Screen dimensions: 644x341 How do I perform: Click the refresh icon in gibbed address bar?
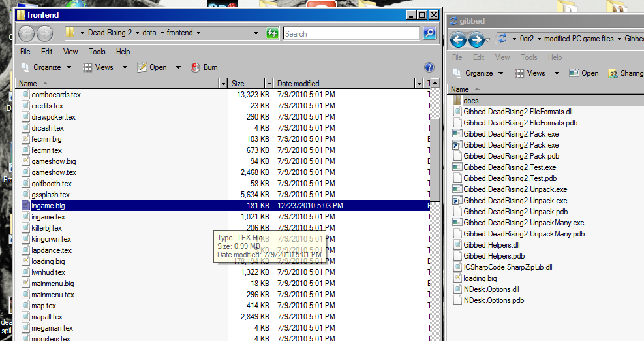coord(502,39)
